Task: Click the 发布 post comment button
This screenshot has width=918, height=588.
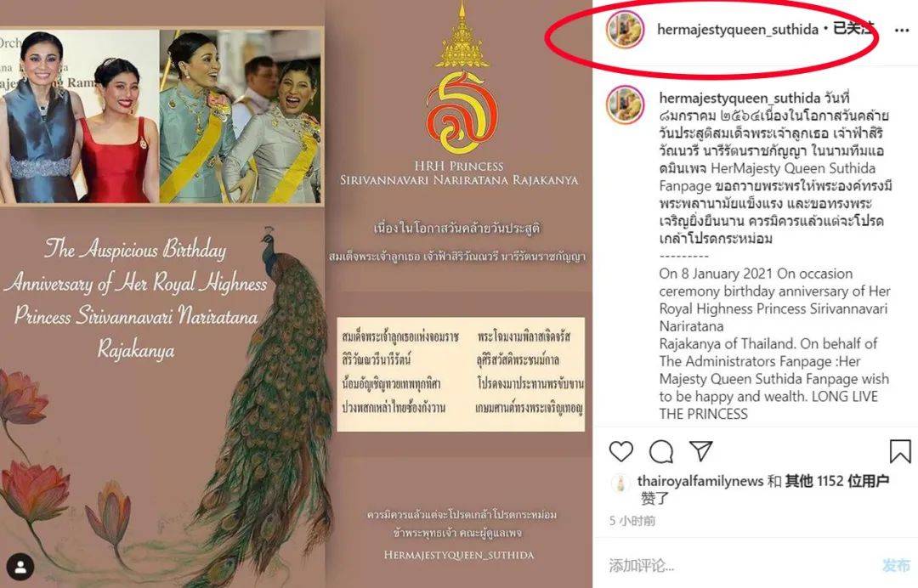Action: [896, 565]
